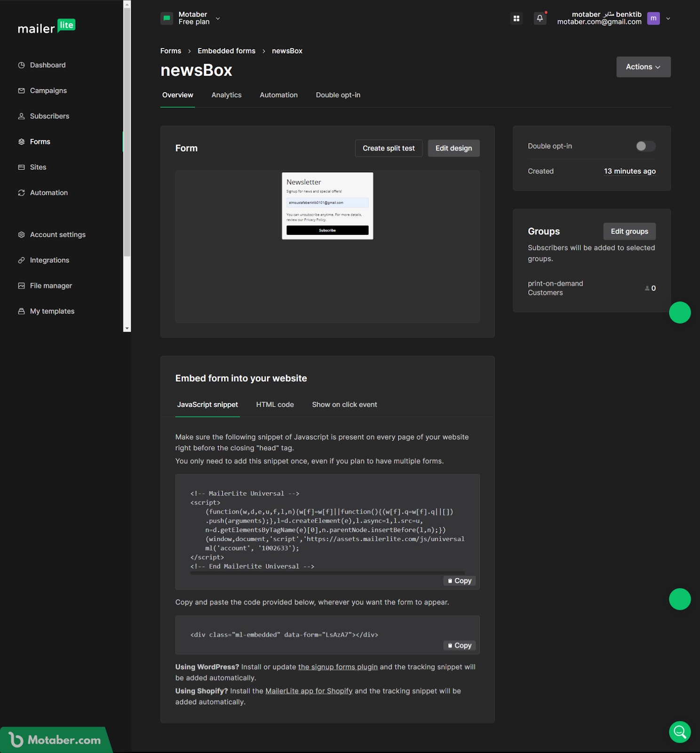Open Account settings
This screenshot has width=700, height=753.
(x=58, y=234)
